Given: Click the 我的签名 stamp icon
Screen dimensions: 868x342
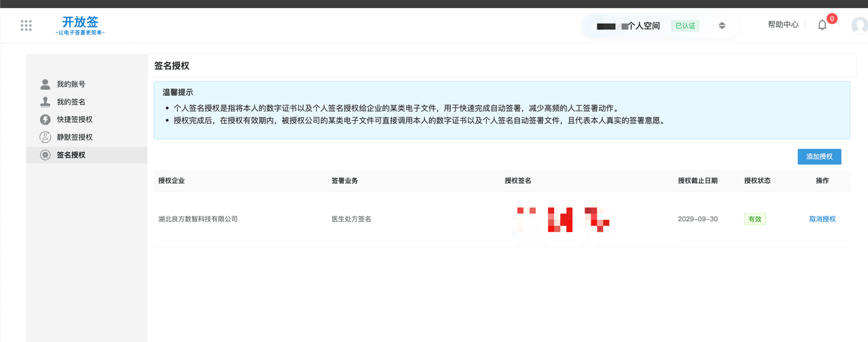Looking at the screenshot, I should [x=45, y=102].
